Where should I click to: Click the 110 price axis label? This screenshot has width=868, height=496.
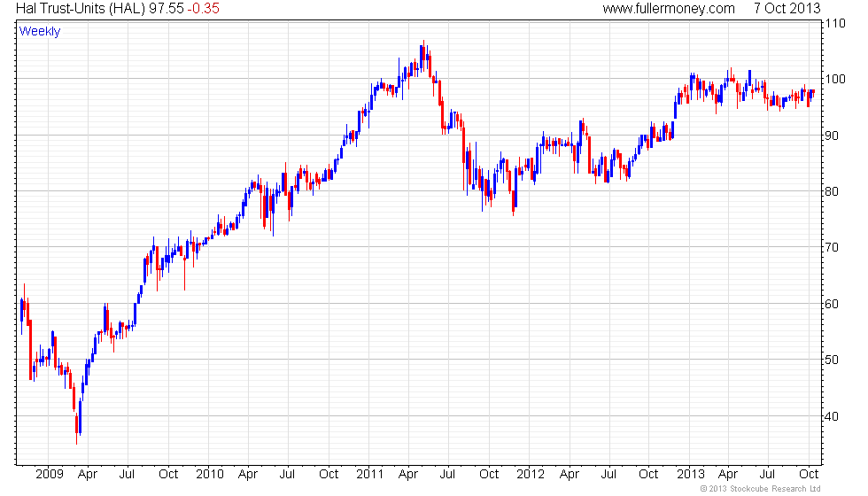[834, 23]
